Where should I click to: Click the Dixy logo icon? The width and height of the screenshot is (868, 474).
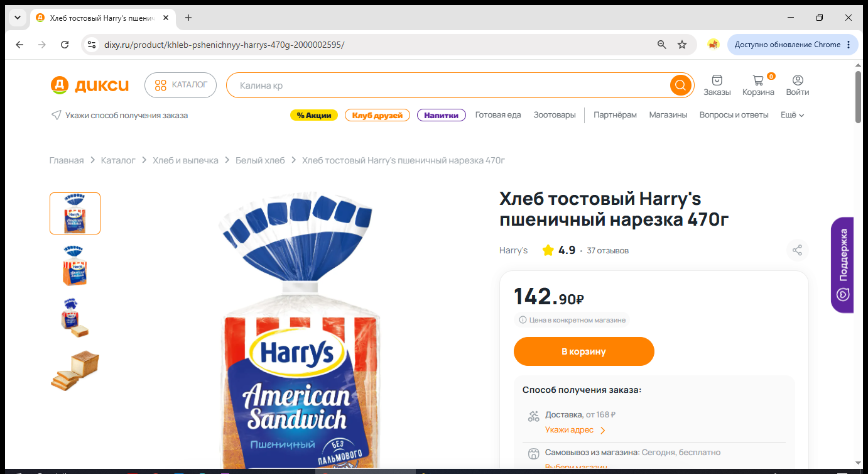pos(58,85)
